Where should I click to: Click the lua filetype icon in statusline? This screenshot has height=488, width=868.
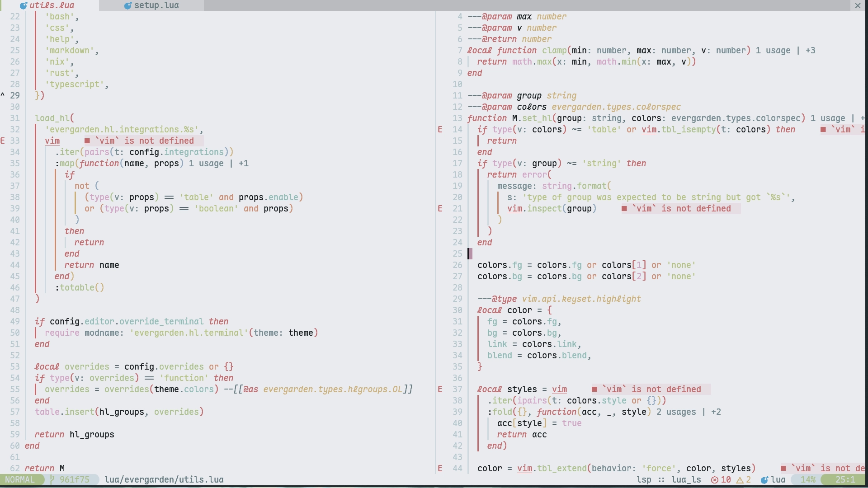pyautogui.click(x=764, y=479)
